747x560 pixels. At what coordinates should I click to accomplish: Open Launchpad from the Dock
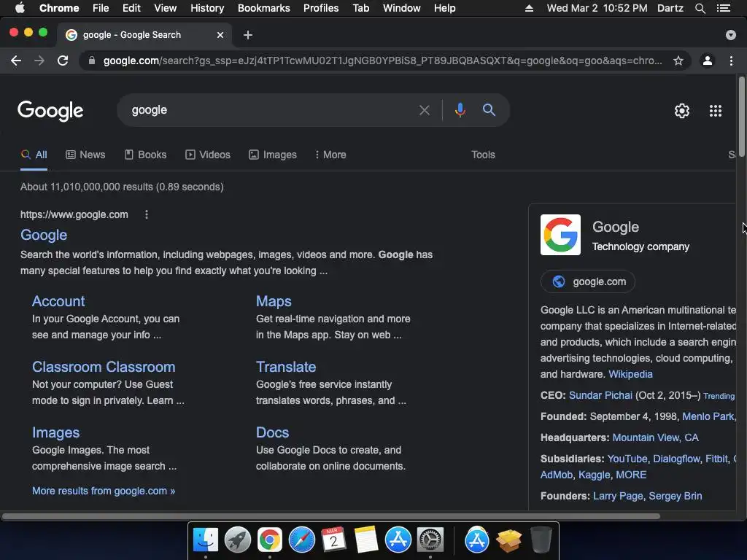pyautogui.click(x=238, y=540)
